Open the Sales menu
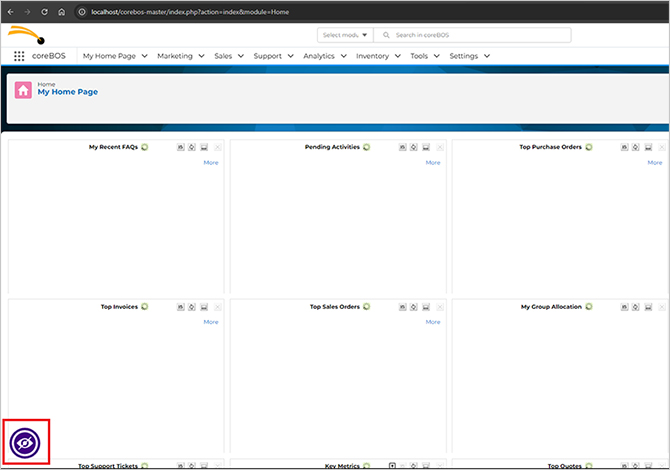 pyautogui.click(x=228, y=56)
